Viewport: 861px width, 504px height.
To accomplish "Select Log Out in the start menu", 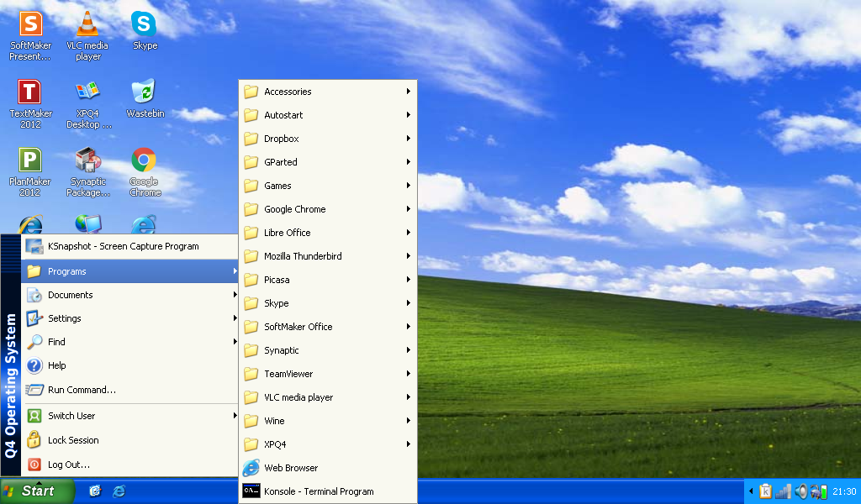I will click(x=67, y=465).
